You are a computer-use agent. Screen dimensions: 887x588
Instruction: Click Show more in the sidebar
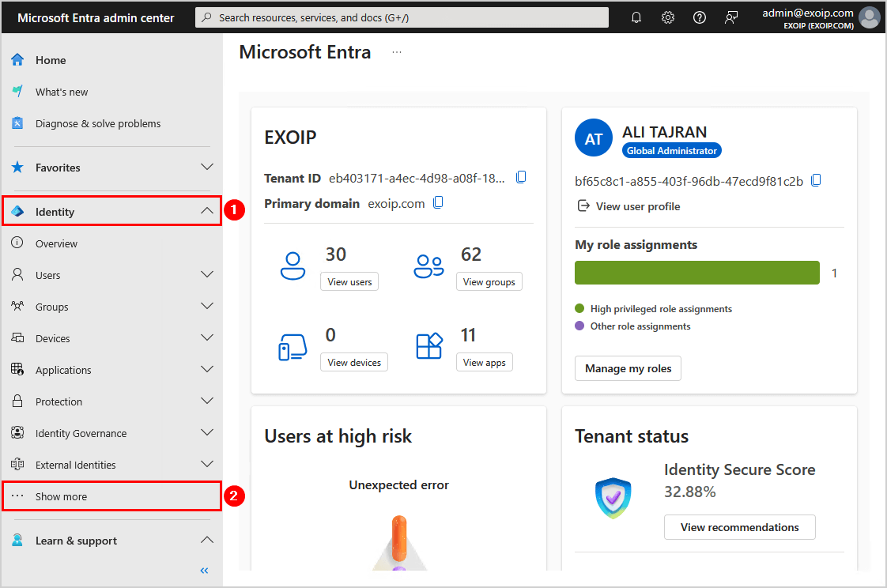[x=60, y=496]
